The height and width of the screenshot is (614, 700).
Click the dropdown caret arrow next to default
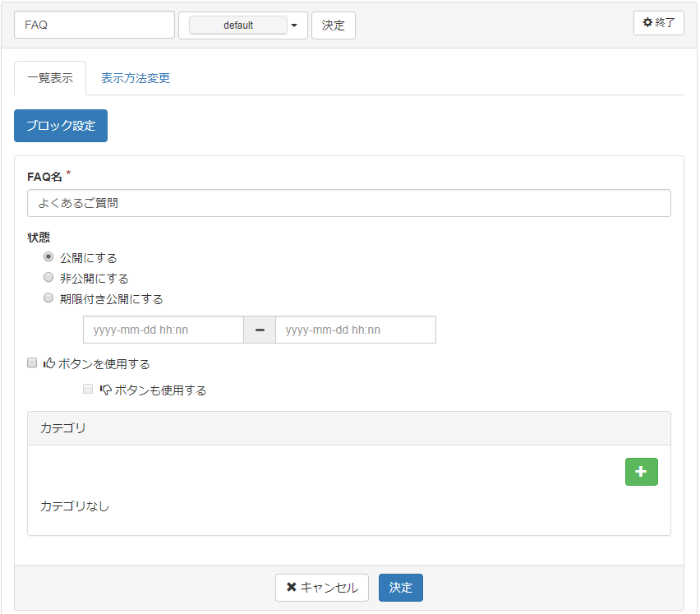pyautogui.click(x=294, y=25)
